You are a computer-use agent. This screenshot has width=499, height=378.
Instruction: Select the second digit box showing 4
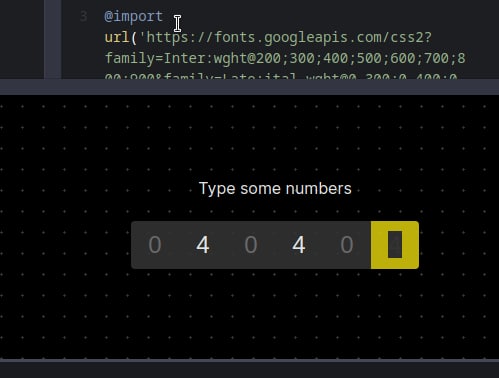[x=203, y=245]
